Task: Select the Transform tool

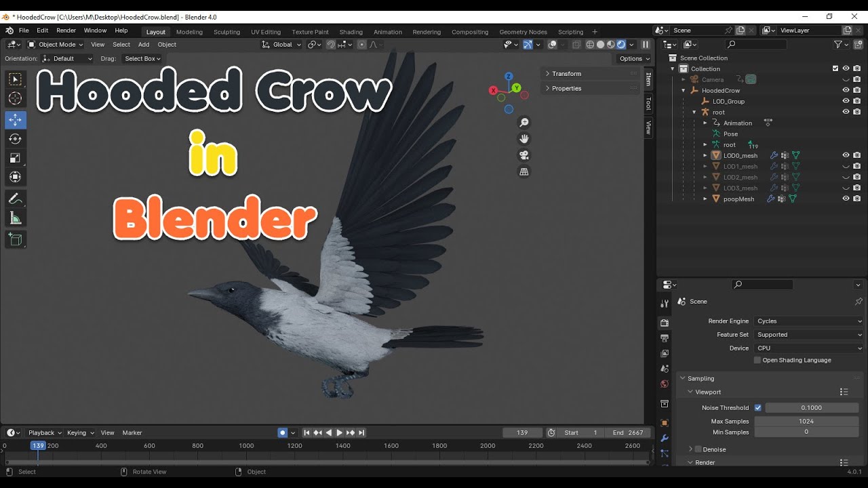Action: (15, 177)
